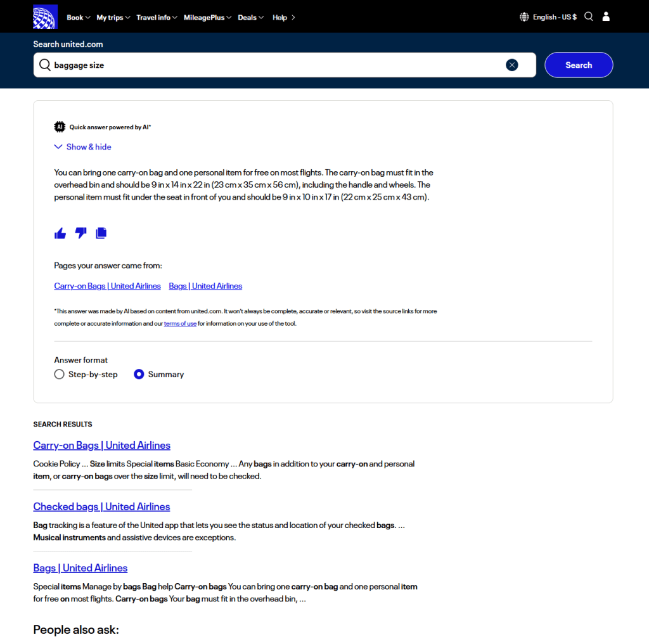The width and height of the screenshot is (649, 644).
Task: Open the Deals menu
Action: click(247, 17)
